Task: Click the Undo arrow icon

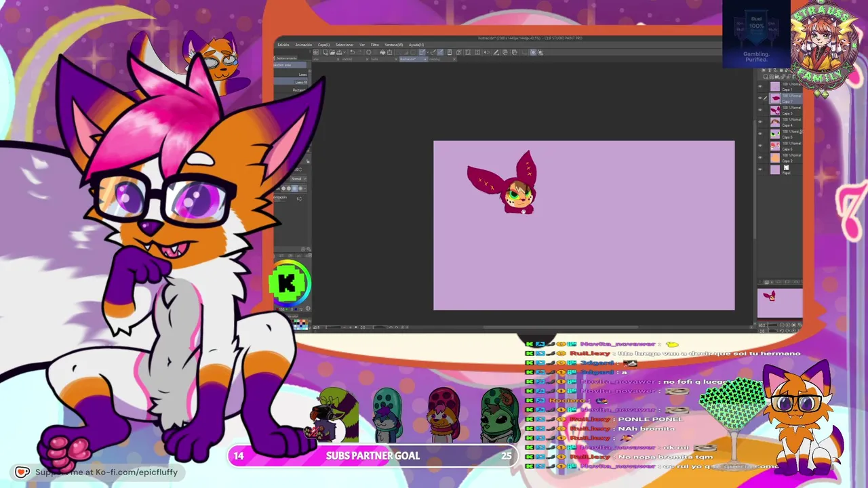Action: coord(352,52)
